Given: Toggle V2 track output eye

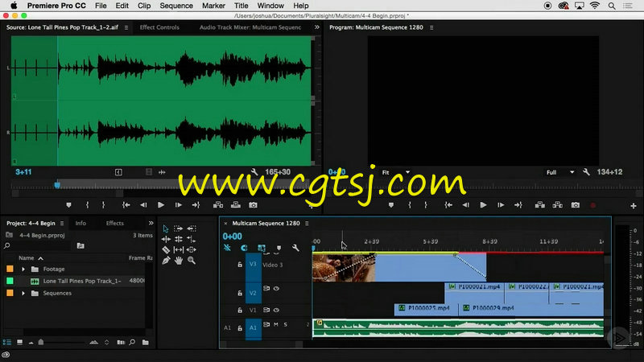Looking at the screenshot, I should [x=276, y=289].
